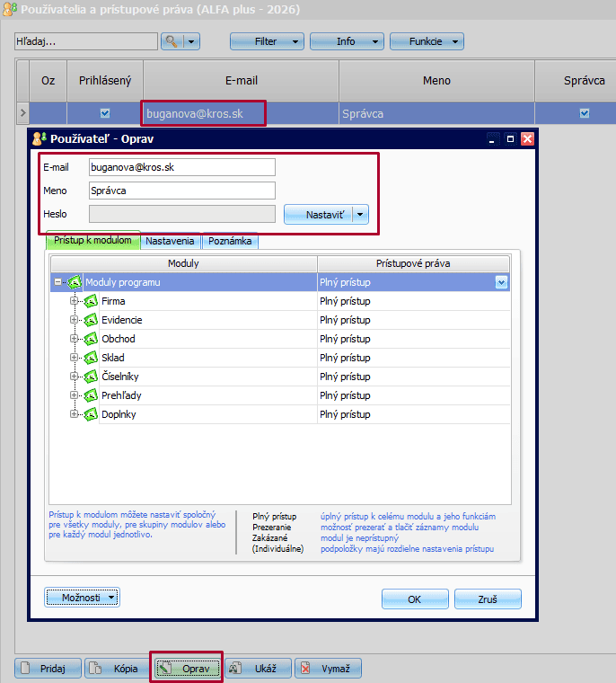The image size is (616, 683).
Task: Click the search magnifier icon
Action: [x=172, y=41]
